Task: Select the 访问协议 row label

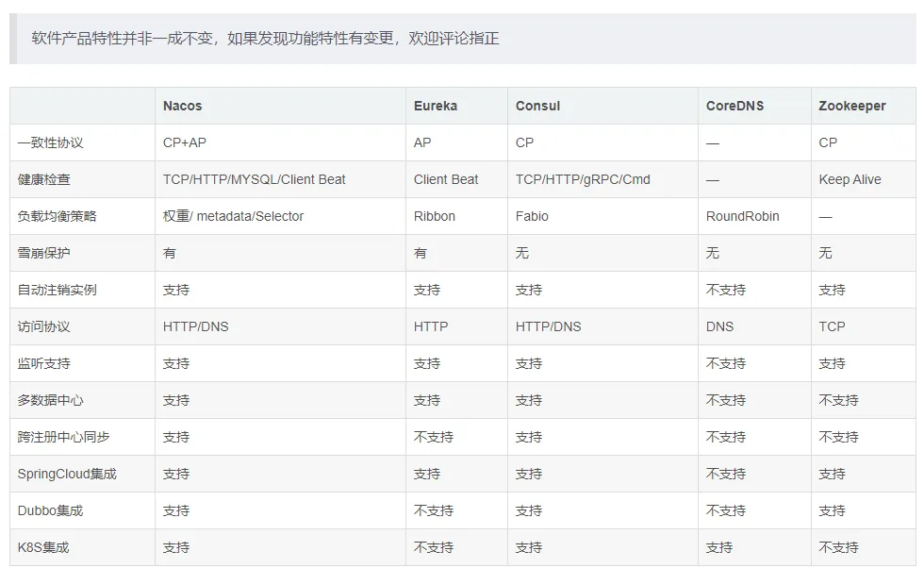Action: point(44,326)
